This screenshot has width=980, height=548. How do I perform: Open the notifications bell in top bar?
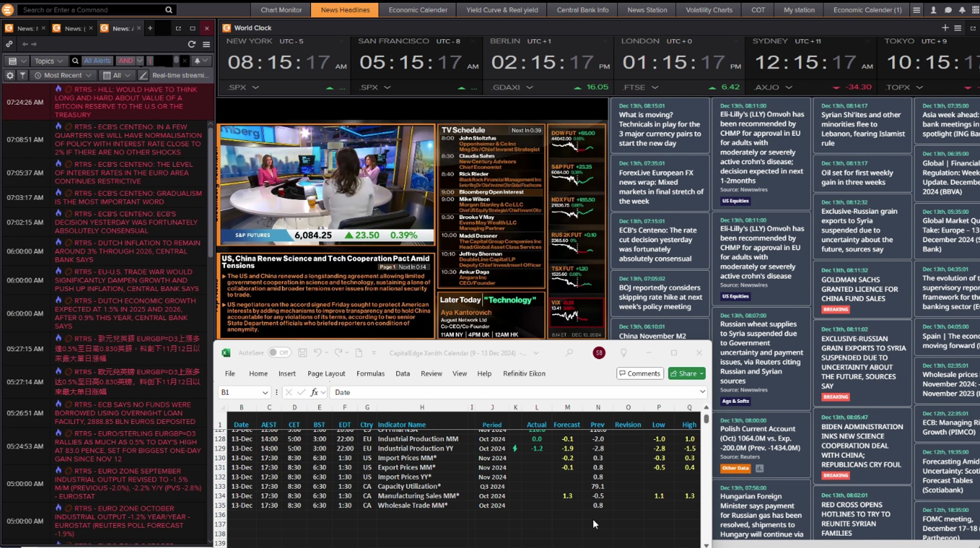pyautogui.click(x=962, y=10)
